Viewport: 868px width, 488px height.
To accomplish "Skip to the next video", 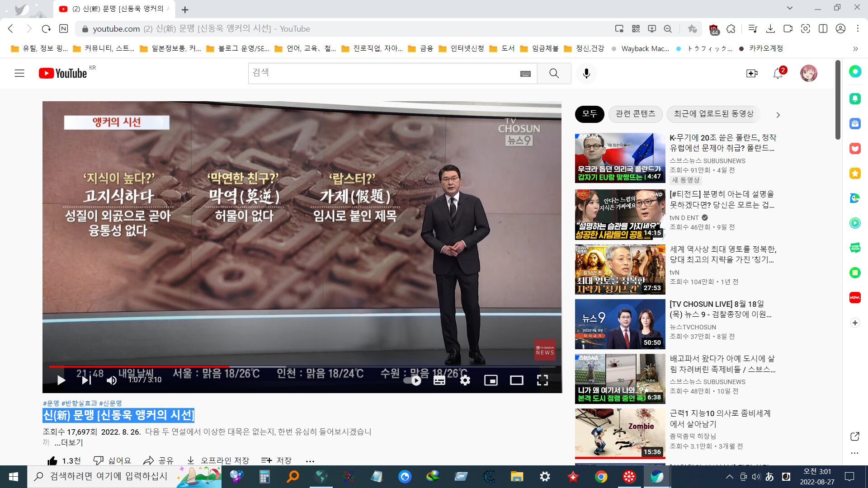I will tap(86, 380).
